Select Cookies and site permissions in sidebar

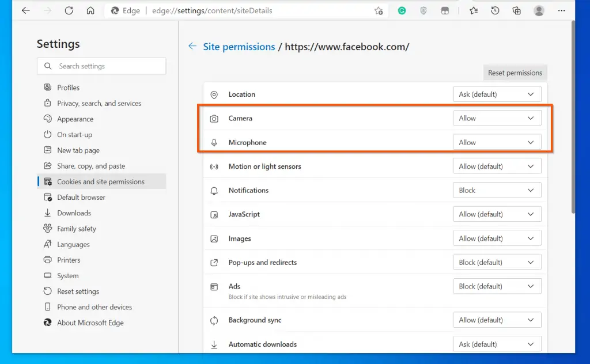[101, 181]
